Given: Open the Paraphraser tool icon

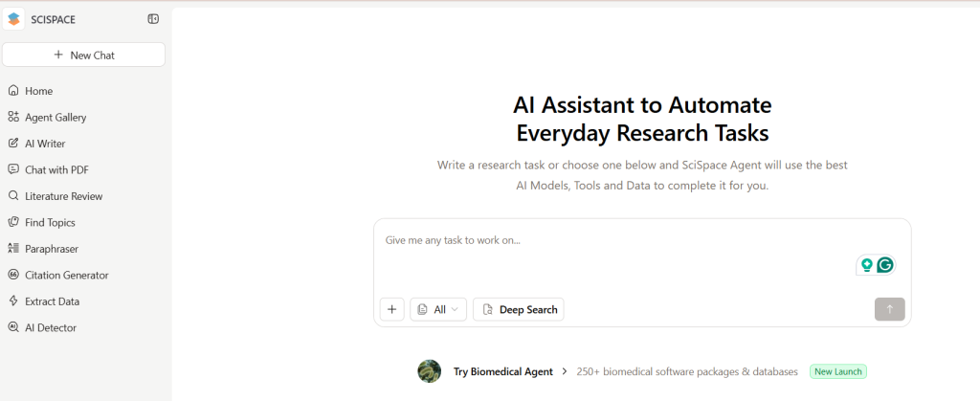Looking at the screenshot, I should pyautogui.click(x=13, y=249).
